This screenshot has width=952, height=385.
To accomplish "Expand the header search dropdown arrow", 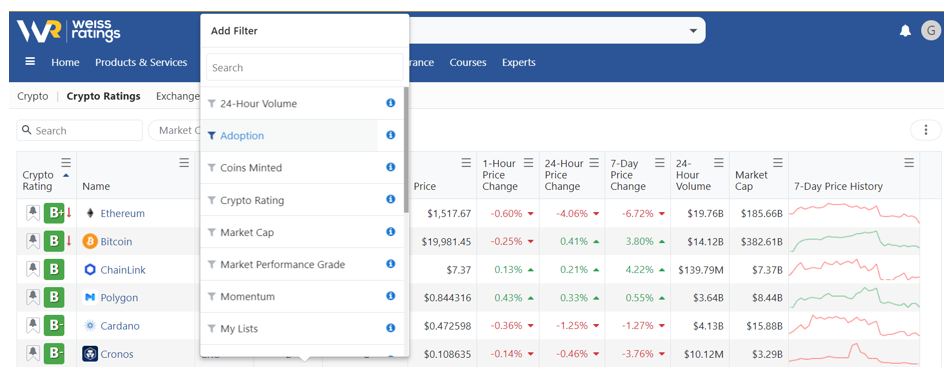I will [693, 31].
